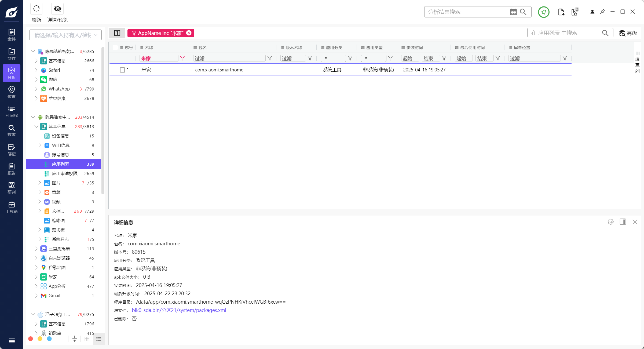Select 应用申请权限 in the tree
The height and width of the screenshot is (349, 644).
[64, 173]
